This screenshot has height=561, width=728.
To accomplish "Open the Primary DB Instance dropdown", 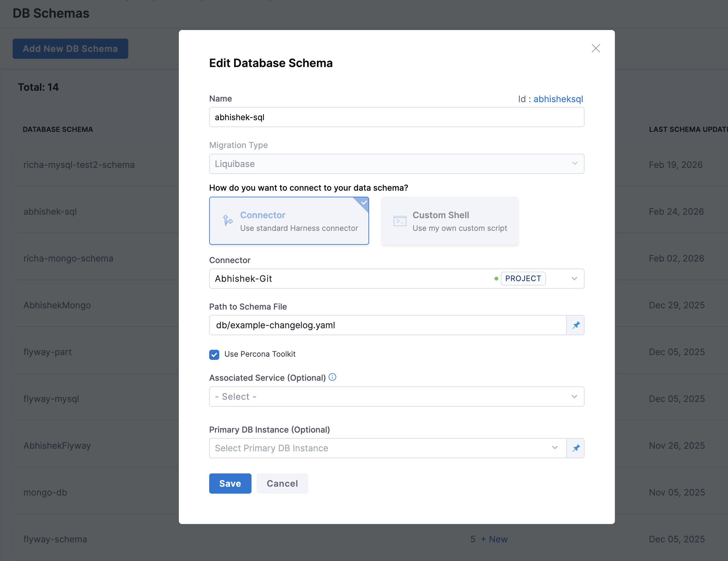I will [x=554, y=448].
